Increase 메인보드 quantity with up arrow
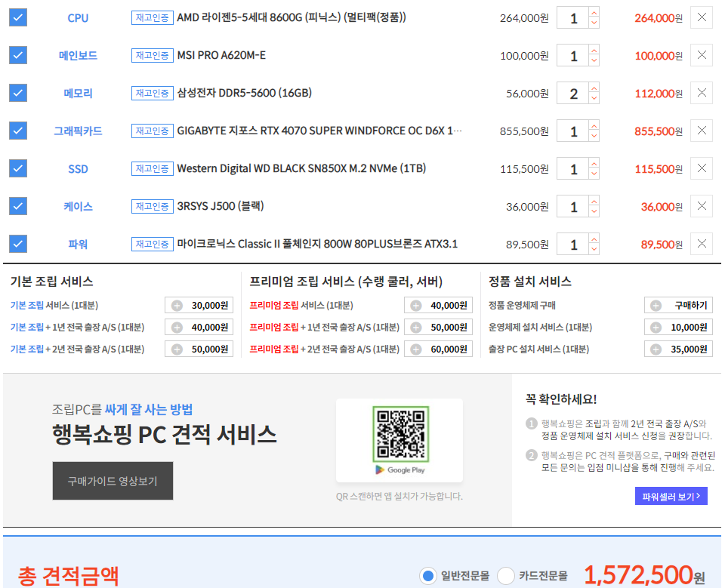Image resolution: width=725 pixels, height=588 pixels. 594,50
